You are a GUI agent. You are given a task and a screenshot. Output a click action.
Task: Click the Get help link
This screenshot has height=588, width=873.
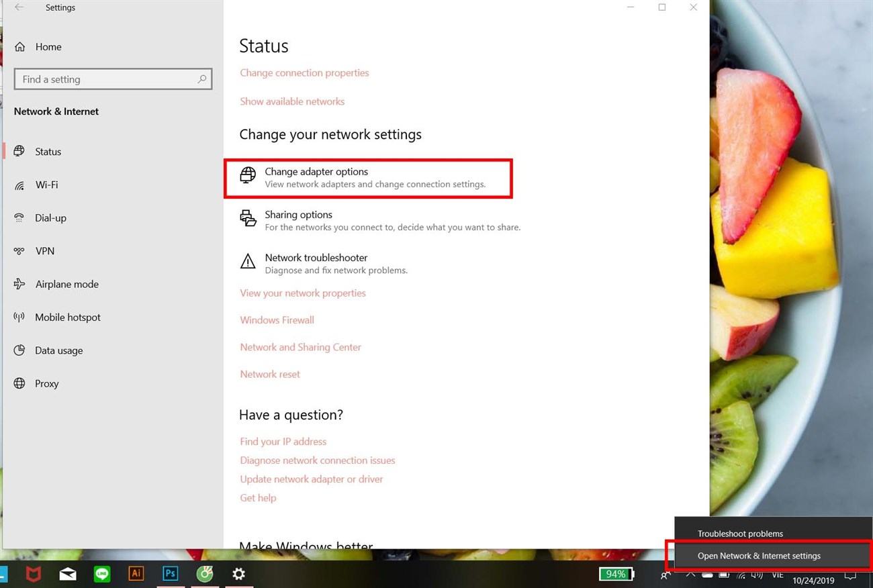[258, 498]
